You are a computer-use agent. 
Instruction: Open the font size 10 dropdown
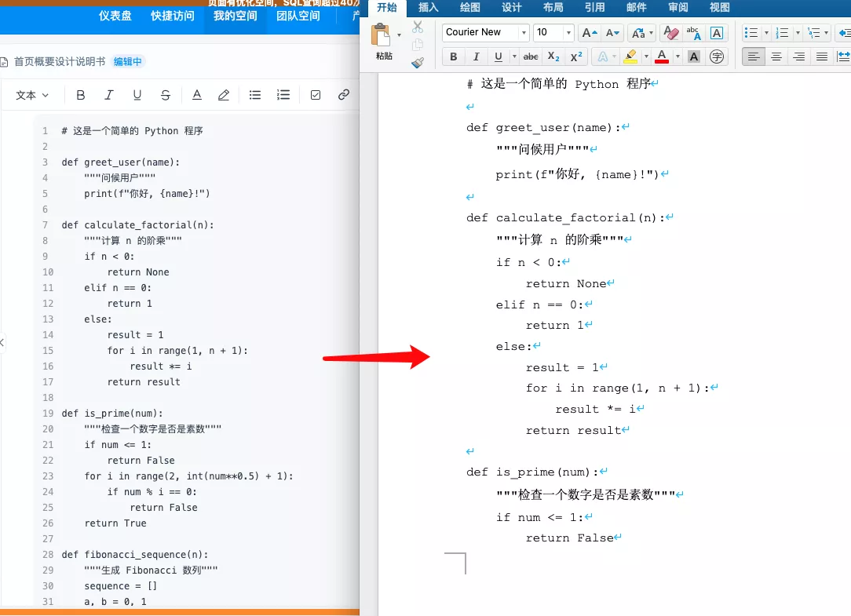[568, 32]
